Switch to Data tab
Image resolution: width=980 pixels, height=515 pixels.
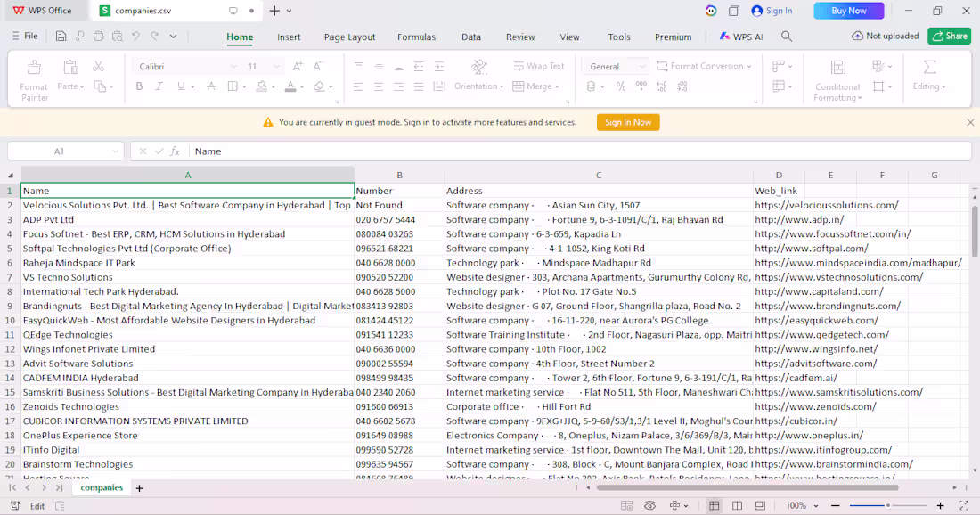[x=471, y=37]
